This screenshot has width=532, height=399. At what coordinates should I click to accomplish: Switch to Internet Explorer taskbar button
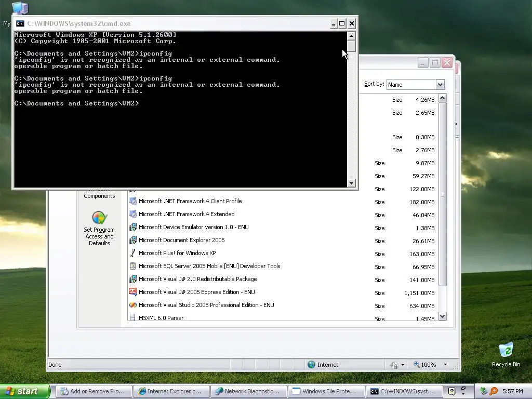click(x=171, y=391)
